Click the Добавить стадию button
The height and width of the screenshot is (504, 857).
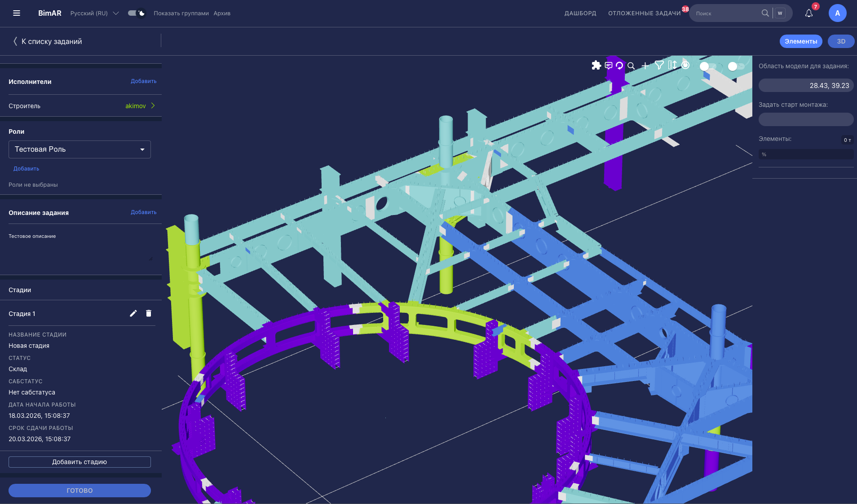click(x=80, y=462)
